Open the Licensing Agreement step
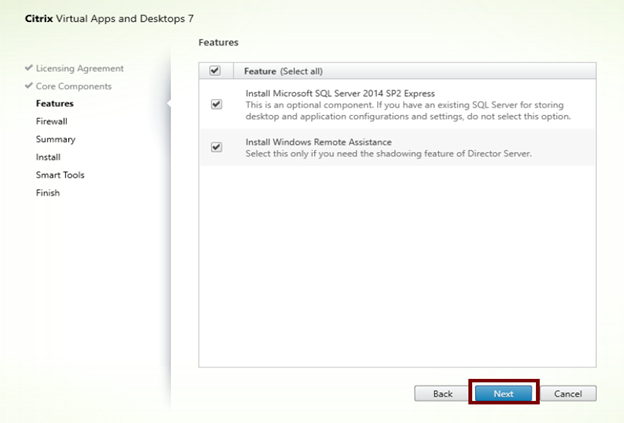 tap(80, 68)
